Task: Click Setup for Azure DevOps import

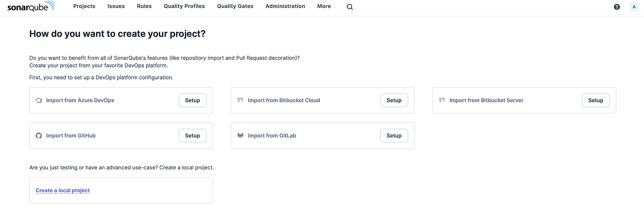Action: click(x=192, y=101)
